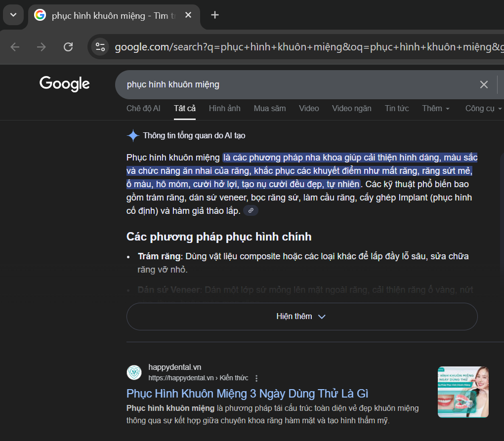
Task: Expand the Thêm search filter menu
Action: (436, 109)
